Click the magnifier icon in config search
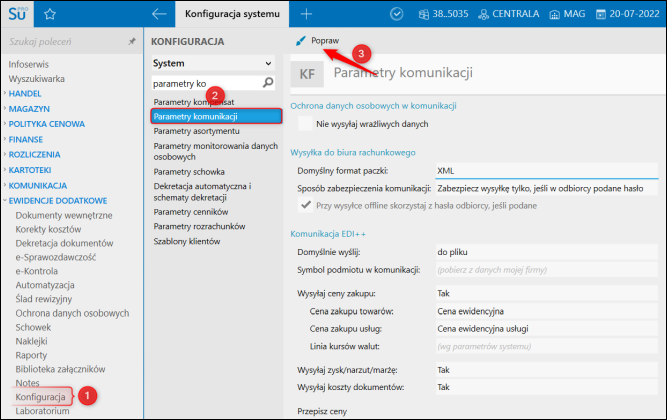The width and height of the screenshot is (667, 420). (x=268, y=82)
